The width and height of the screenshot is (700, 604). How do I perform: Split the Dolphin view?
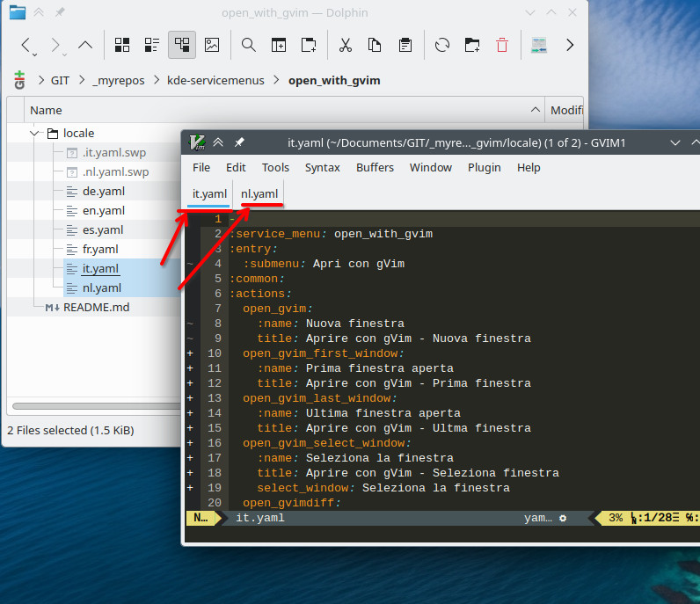279,45
